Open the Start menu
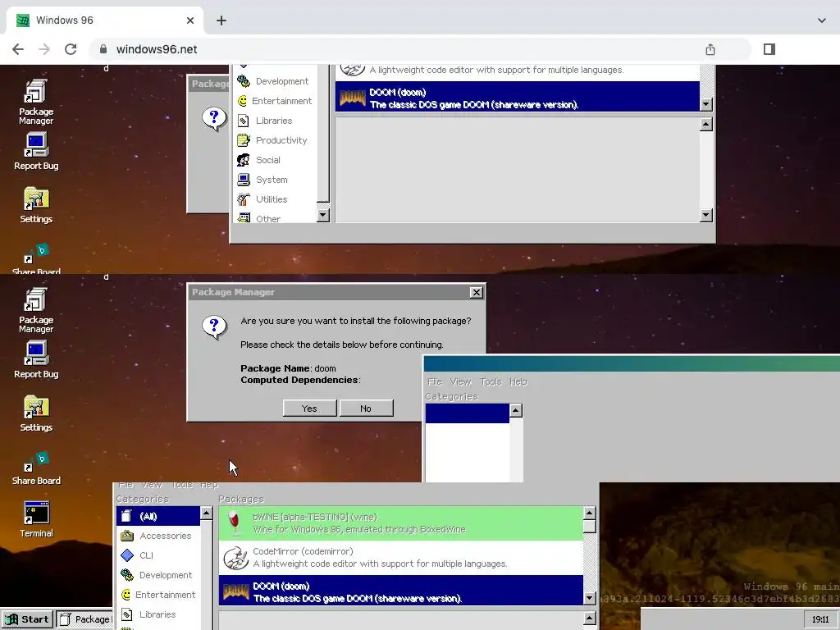 [x=27, y=619]
